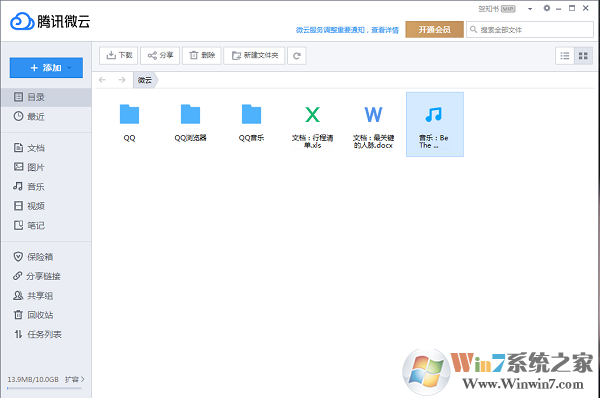Click the 音乐 music note sidebar icon
The image size is (600, 398).
pos(18,186)
